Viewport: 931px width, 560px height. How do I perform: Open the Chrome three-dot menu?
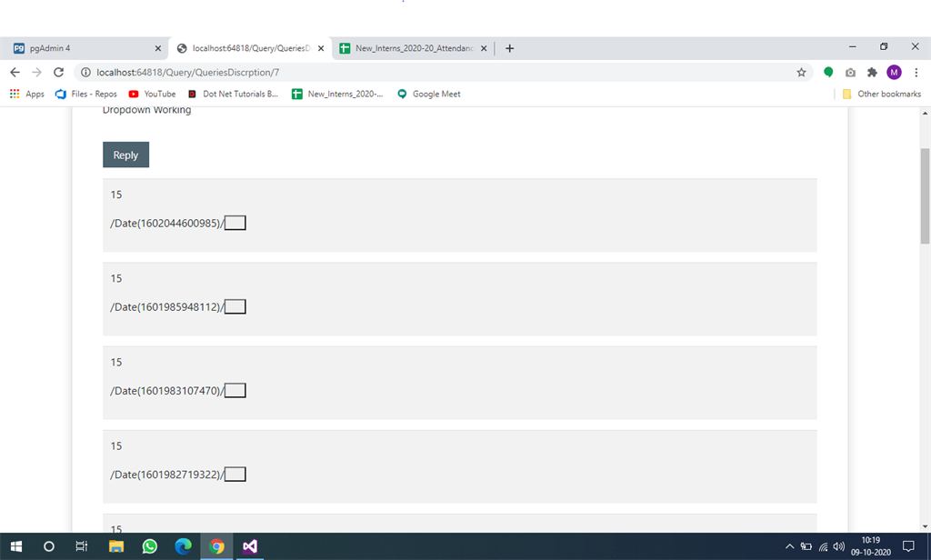[x=916, y=71]
